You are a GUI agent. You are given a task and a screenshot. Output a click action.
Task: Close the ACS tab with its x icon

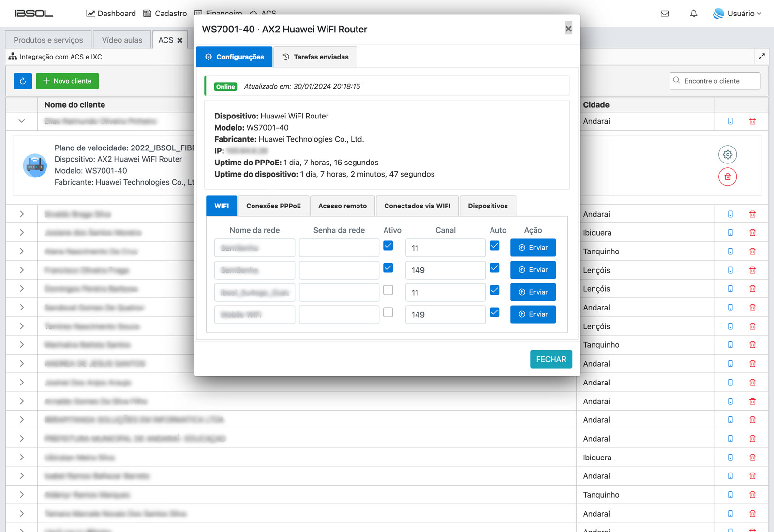click(180, 40)
